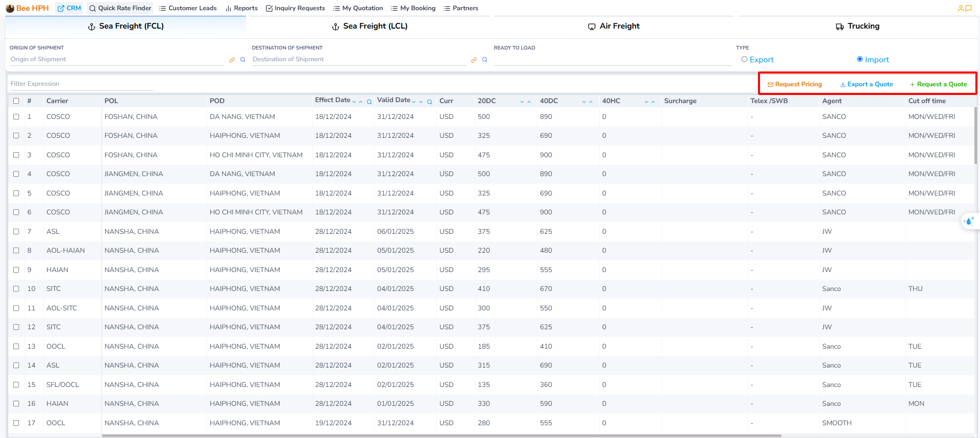Screen dimensions: 980x438
Task: Click the search icon in Effect Date header
Action: pyautogui.click(x=369, y=102)
